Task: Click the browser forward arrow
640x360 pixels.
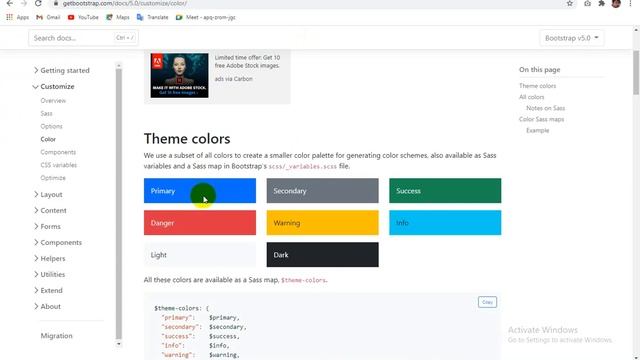Action: [x=24, y=3]
